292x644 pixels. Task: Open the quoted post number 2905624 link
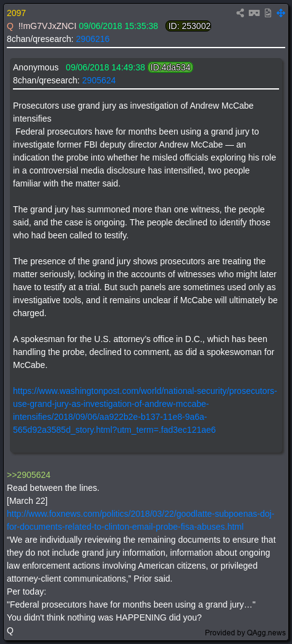(99, 80)
